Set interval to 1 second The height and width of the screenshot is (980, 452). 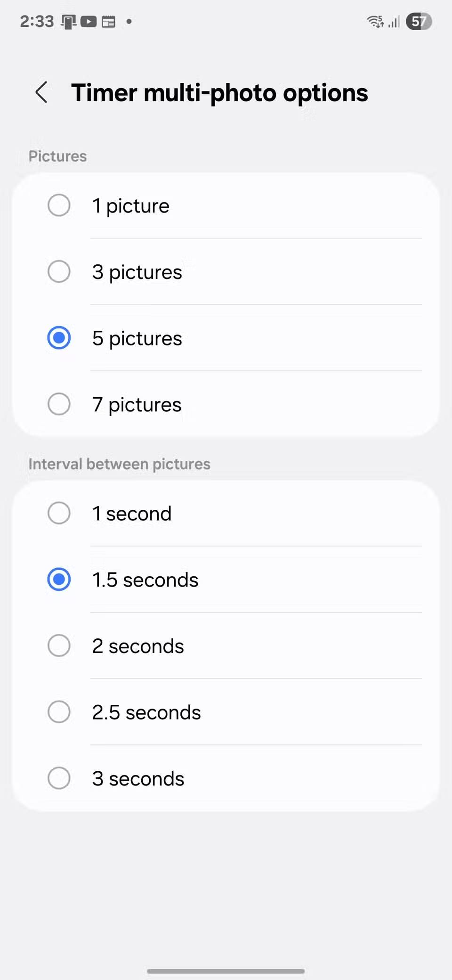pyautogui.click(x=59, y=513)
